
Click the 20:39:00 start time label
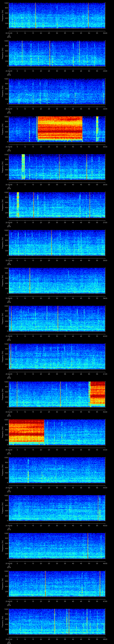9,336
